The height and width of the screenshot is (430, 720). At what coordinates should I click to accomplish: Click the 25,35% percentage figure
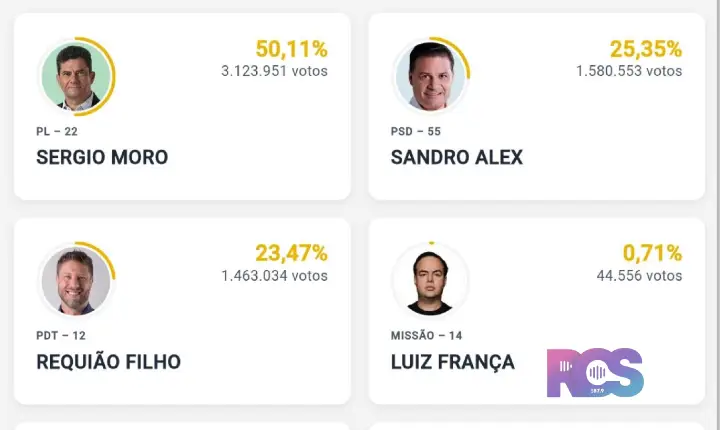[x=646, y=49]
